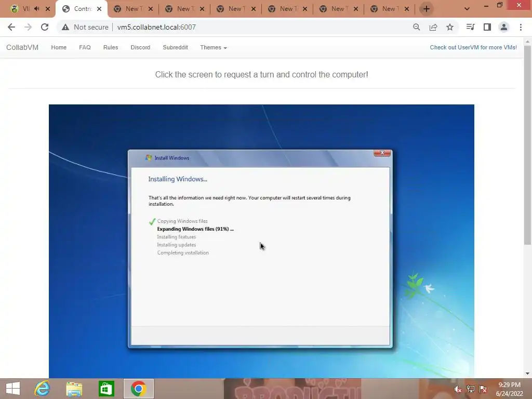
Task: Open the Windows Start button
Action: click(x=13, y=389)
